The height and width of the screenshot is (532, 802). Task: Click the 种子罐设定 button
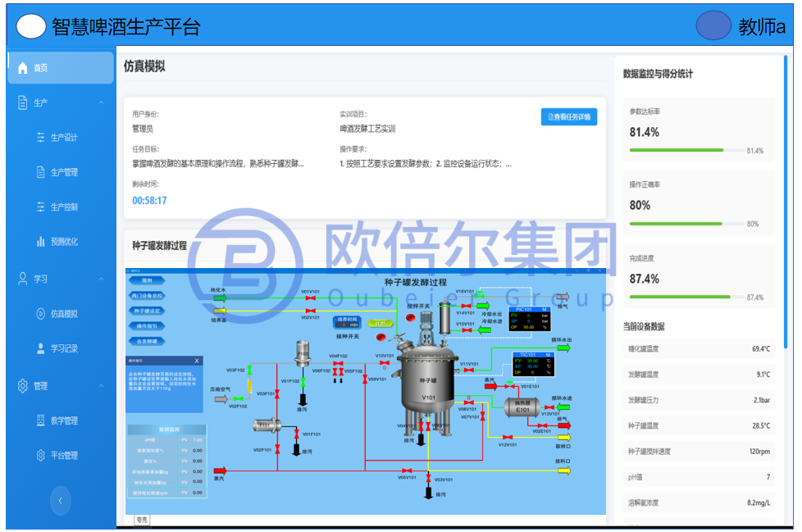(148, 311)
